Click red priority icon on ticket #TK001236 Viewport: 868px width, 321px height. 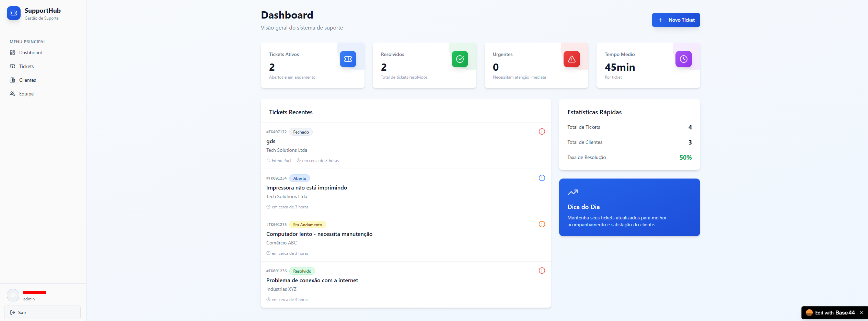click(x=542, y=271)
